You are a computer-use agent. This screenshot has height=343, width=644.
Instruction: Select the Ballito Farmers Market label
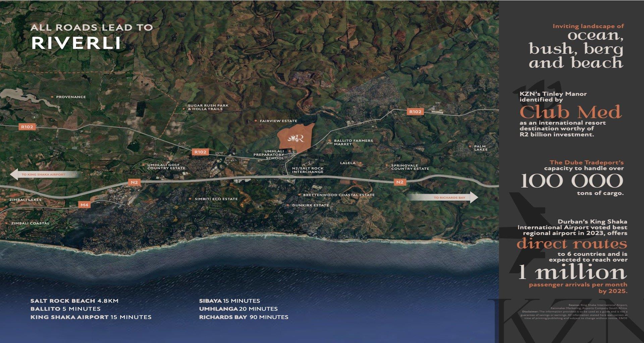pyautogui.click(x=353, y=142)
